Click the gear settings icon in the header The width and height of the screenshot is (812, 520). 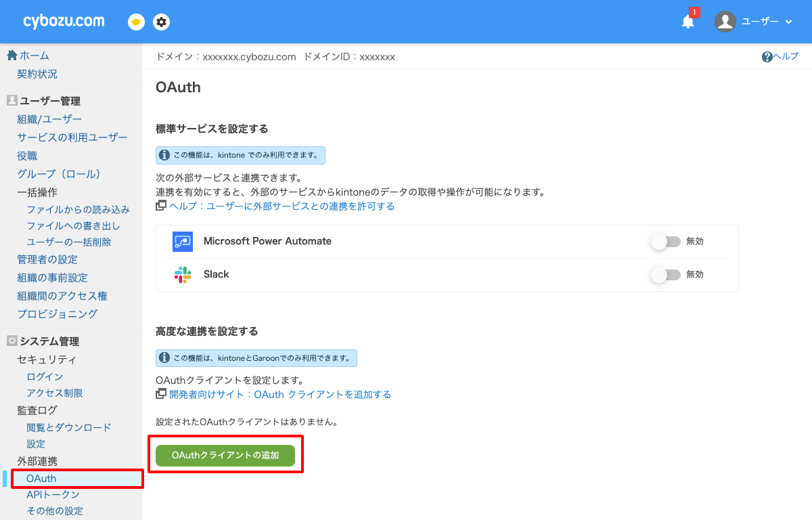(x=161, y=22)
